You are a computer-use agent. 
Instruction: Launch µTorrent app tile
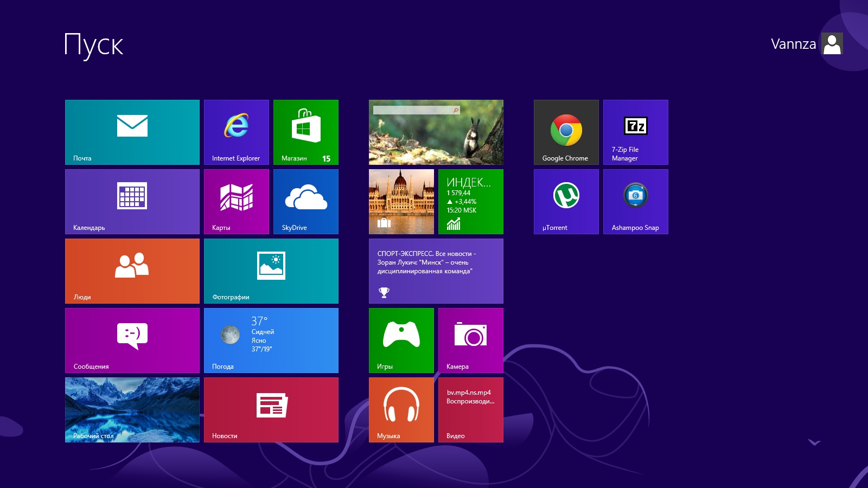pyautogui.click(x=566, y=201)
